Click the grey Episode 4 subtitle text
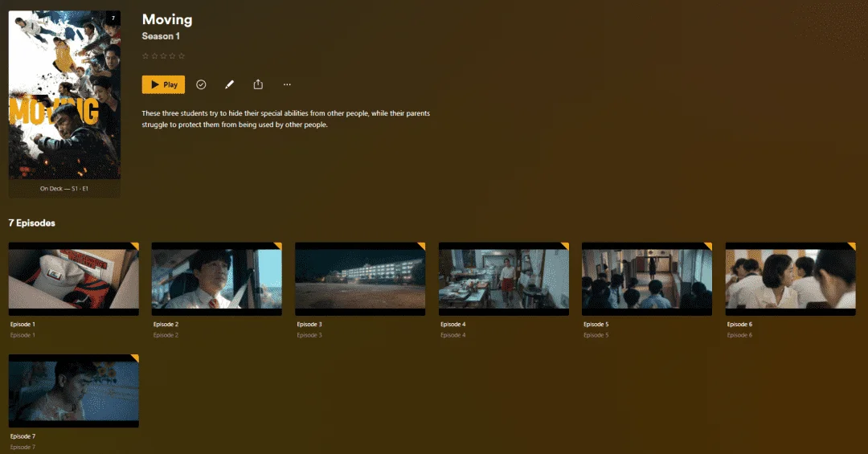The width and height of the screenshot is (868, 454). [x=452, y=336]
